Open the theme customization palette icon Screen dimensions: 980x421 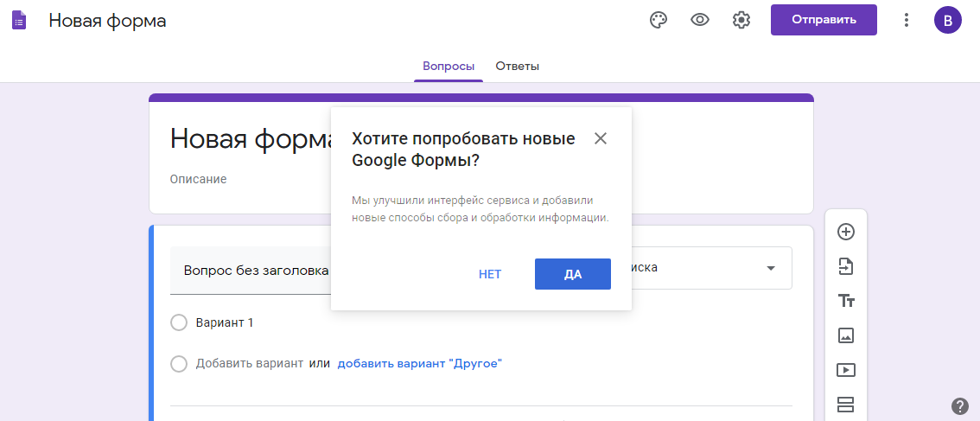coord(659,20)
